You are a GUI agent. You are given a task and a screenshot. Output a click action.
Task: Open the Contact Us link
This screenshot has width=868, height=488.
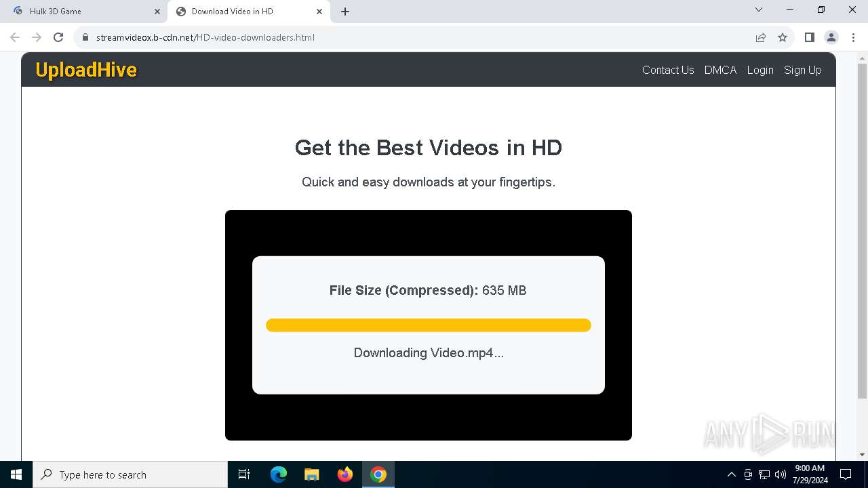(668, 70)
